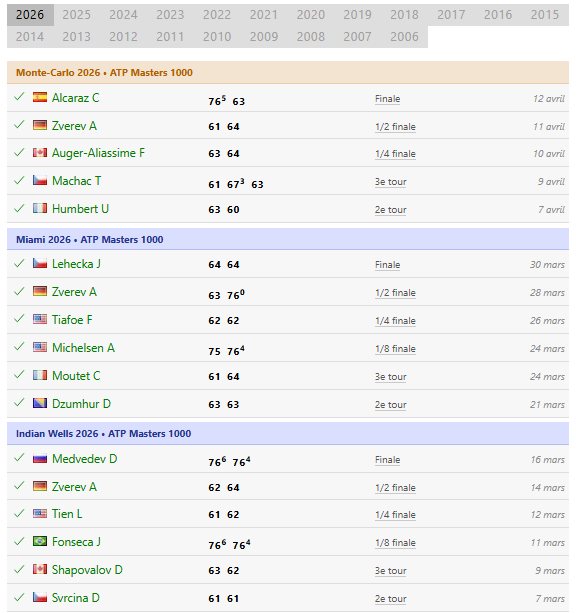Click win checkmark on Svrcina D row
Viewport: 582px width, 613px height.
(x=19, y=597)
